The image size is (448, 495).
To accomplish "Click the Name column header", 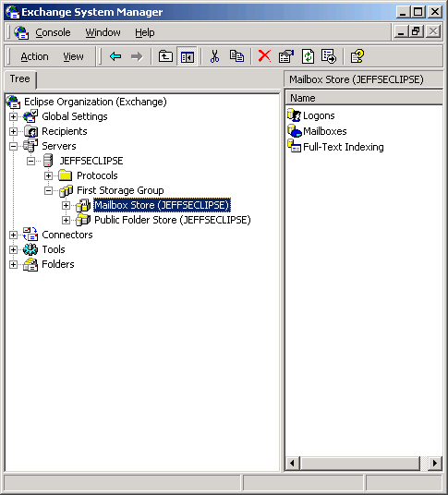I will [364, 98].
